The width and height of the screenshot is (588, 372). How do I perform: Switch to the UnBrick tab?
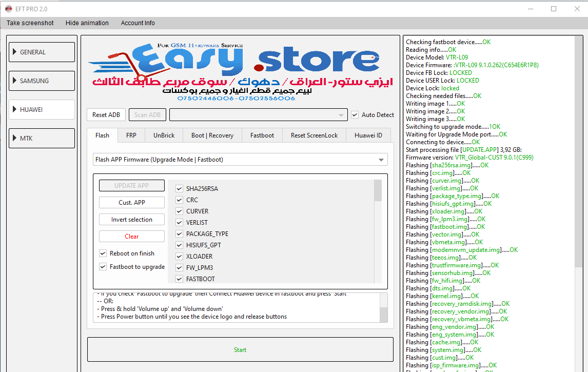pos(164,135)
